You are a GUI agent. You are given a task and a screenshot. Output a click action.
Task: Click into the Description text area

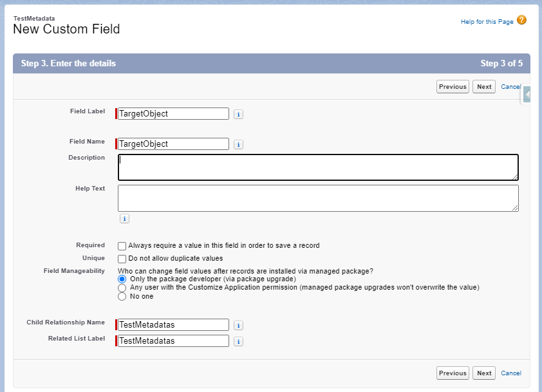pos(318,167)
